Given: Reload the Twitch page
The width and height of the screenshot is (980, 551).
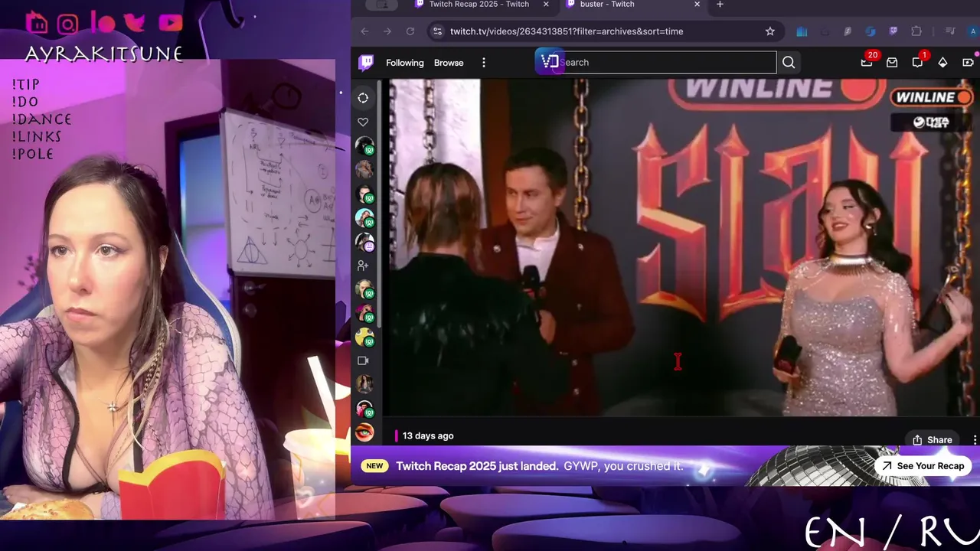Looking at the screenshot, I should (410, 31).
